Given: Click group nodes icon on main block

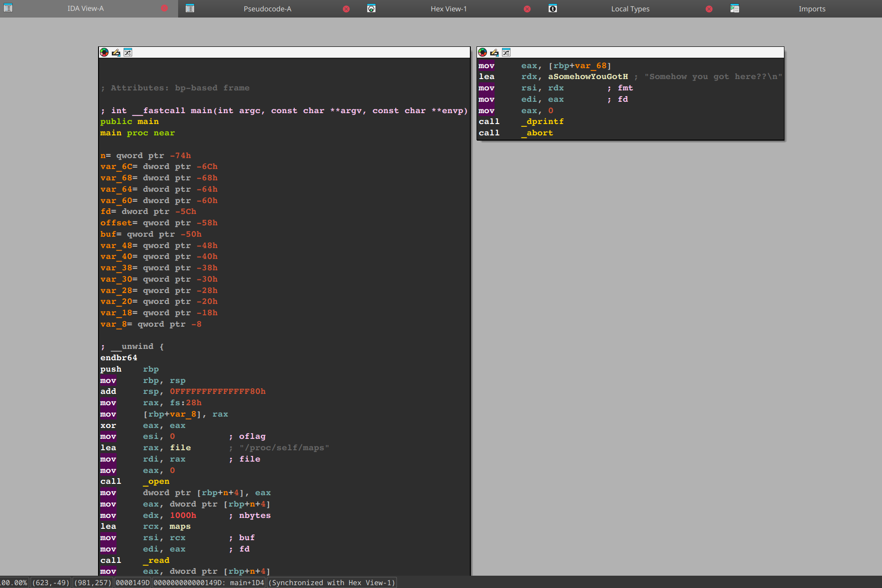Looking at the screenshot, I should click(128, 53).
